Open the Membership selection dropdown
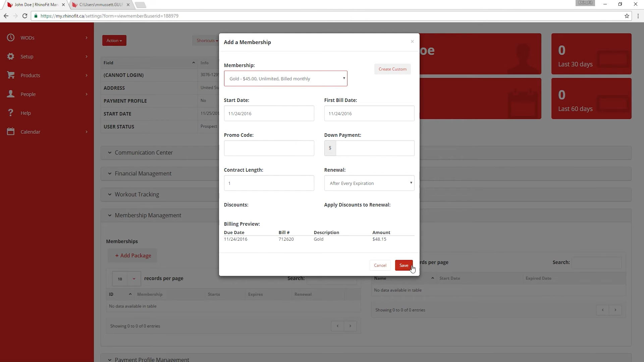 285,78
